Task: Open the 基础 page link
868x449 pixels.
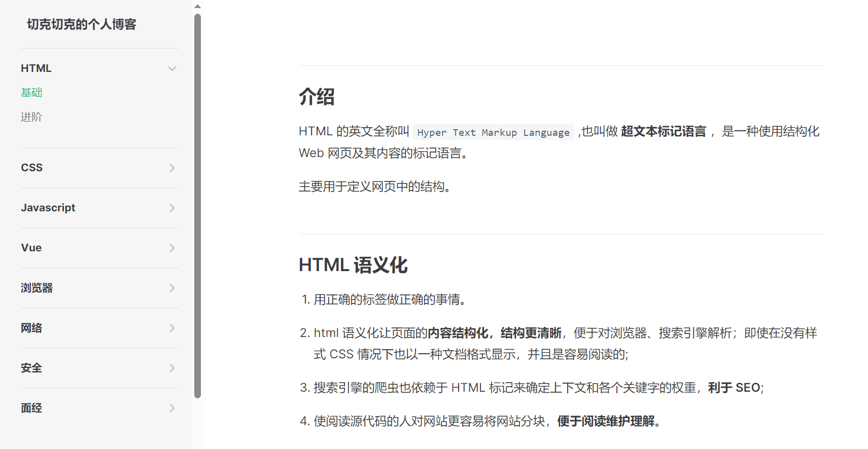Action: point(31,93)
